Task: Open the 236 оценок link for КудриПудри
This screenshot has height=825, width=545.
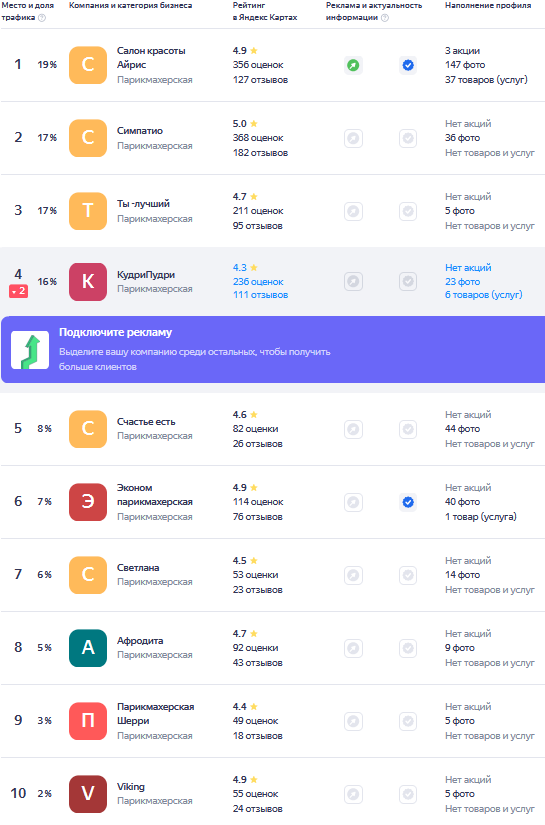Action: [x=258, y=281]
